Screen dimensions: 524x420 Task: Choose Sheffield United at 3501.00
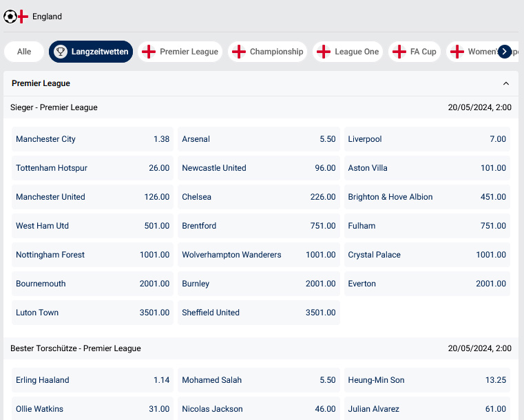point(259,313)
